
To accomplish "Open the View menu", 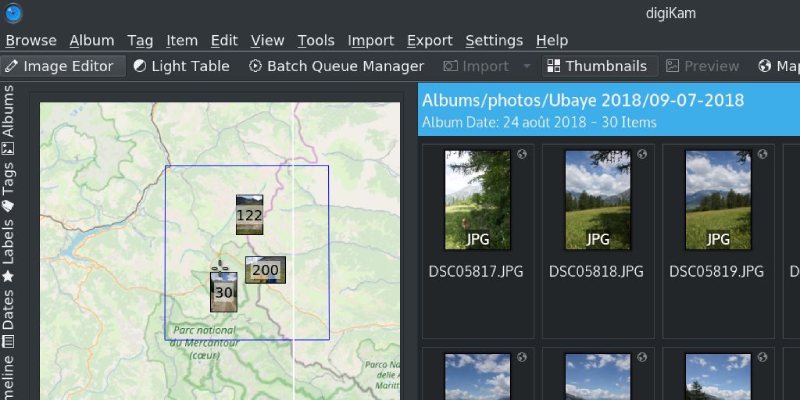I will (267, 40).
